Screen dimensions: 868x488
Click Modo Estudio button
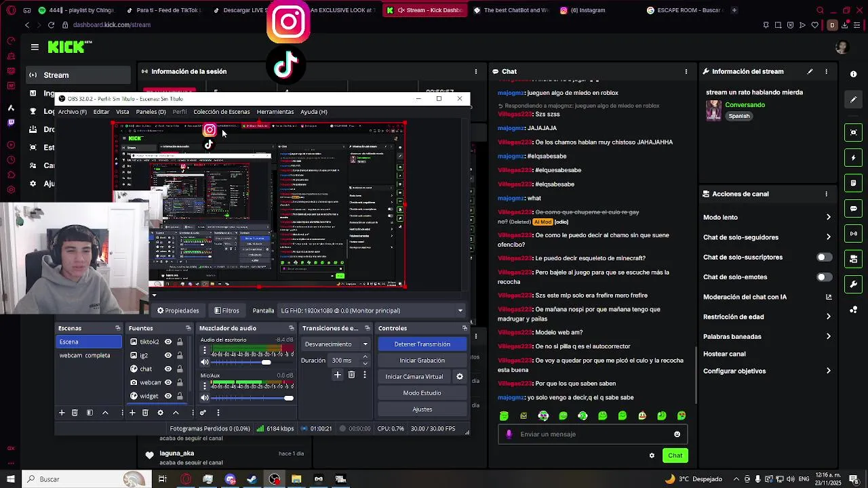click(x=422, y=393)
